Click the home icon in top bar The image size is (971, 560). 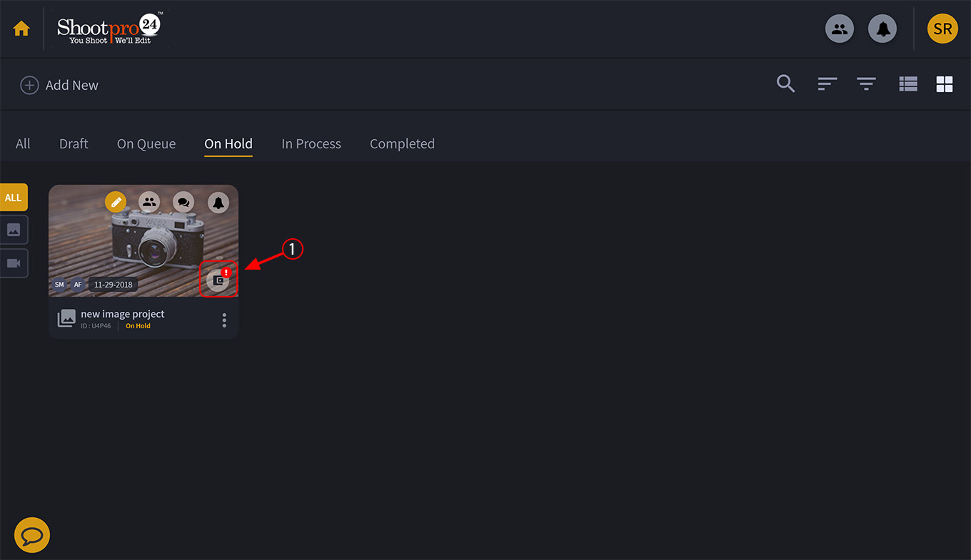point(21,28)
